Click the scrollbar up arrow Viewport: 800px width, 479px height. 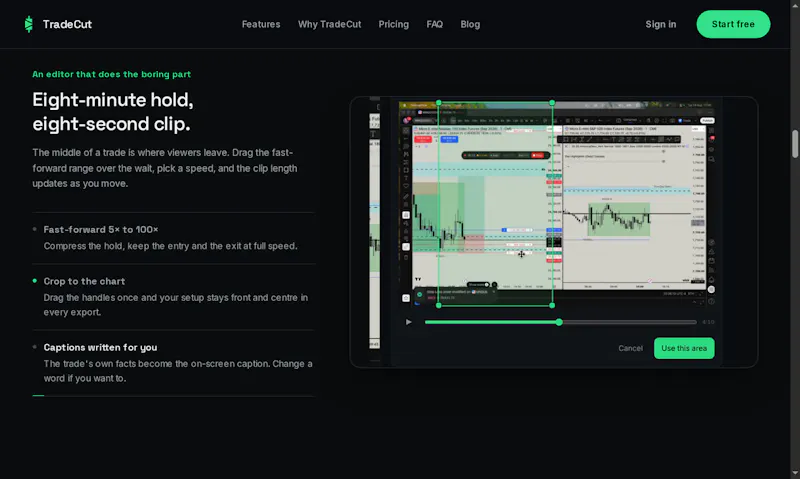click(x=795, y=4)
